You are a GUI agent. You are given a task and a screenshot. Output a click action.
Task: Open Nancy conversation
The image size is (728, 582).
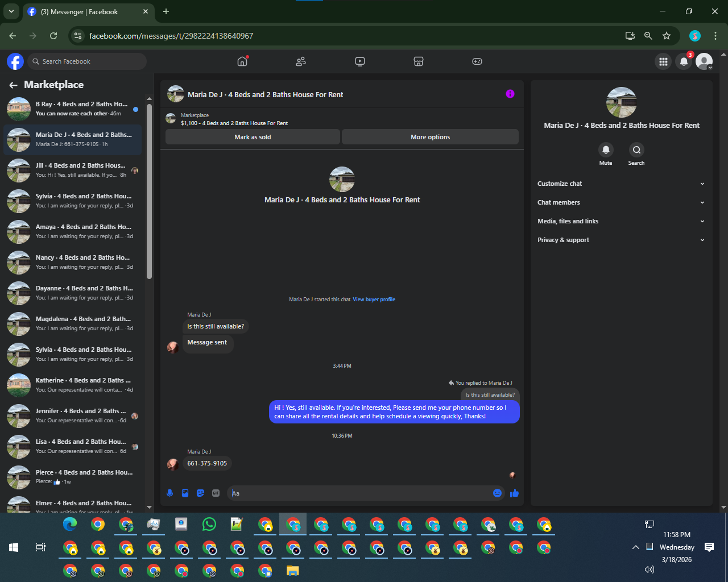tap(73, 263)
